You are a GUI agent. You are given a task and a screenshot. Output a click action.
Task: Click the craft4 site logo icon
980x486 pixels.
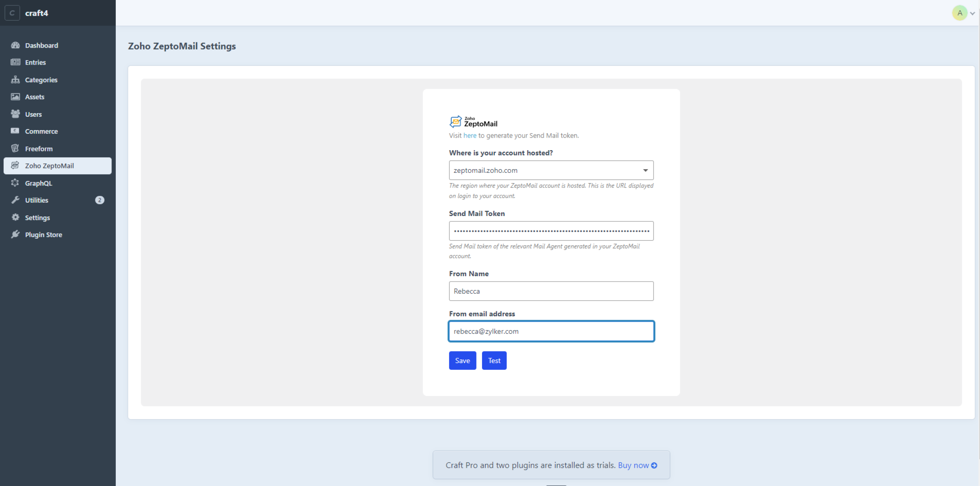coord(12,13)
